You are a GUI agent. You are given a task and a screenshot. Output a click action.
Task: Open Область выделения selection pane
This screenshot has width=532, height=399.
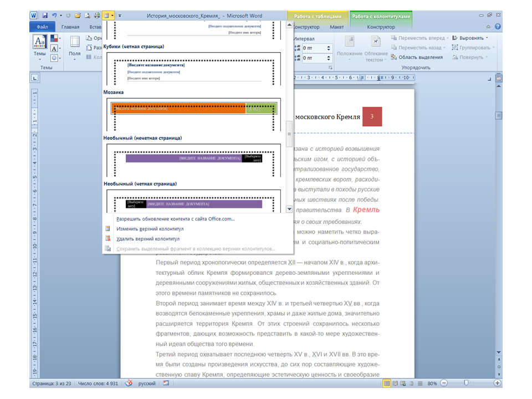pyautogui.click(x=417, y=57)
